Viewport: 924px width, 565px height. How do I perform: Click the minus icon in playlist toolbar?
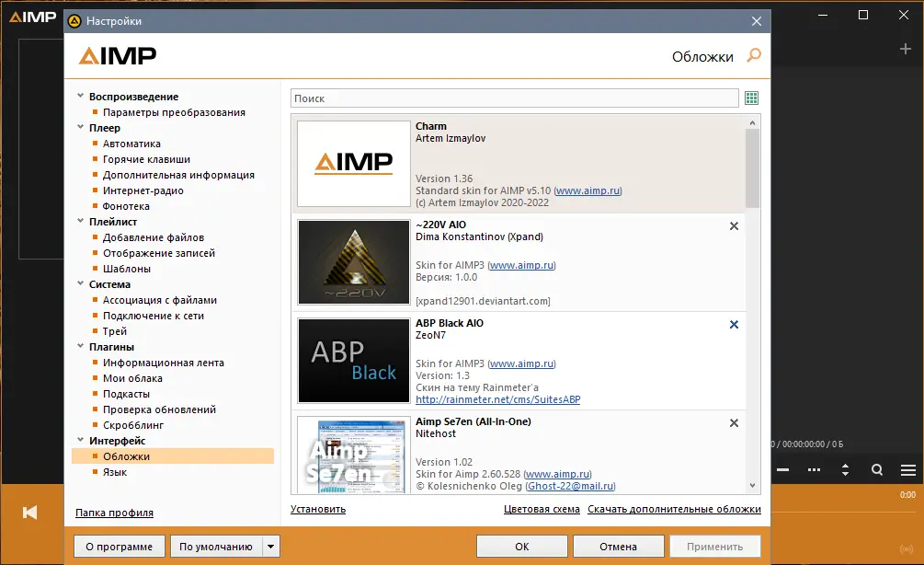[x=782, y=469]
